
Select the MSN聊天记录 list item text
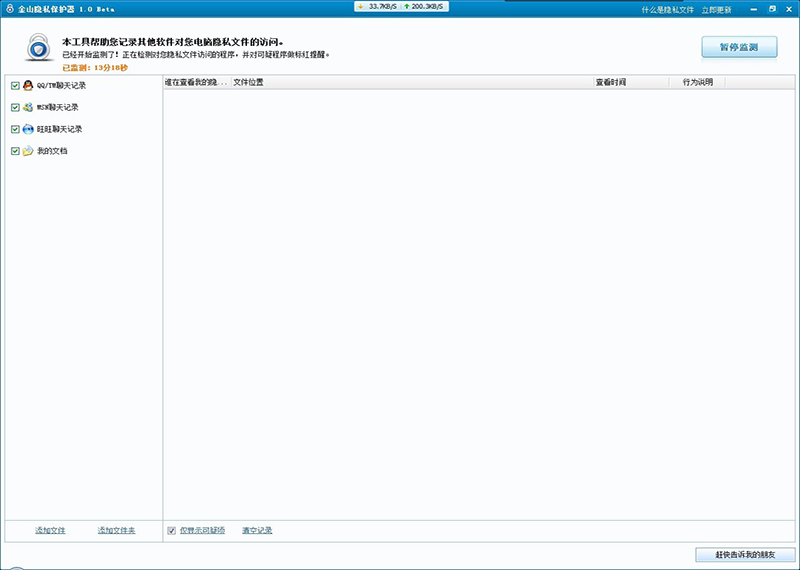coord(58,108)
